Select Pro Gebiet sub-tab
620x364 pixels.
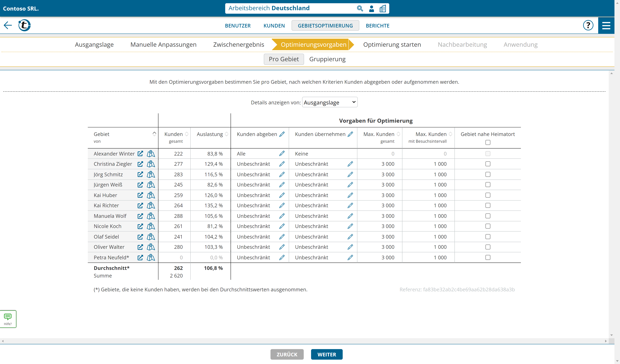click(284, 59)
